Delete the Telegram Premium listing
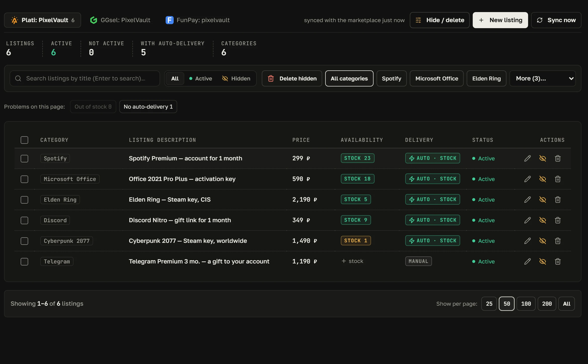This screenshot has width=588, height=364. point(558,261)
